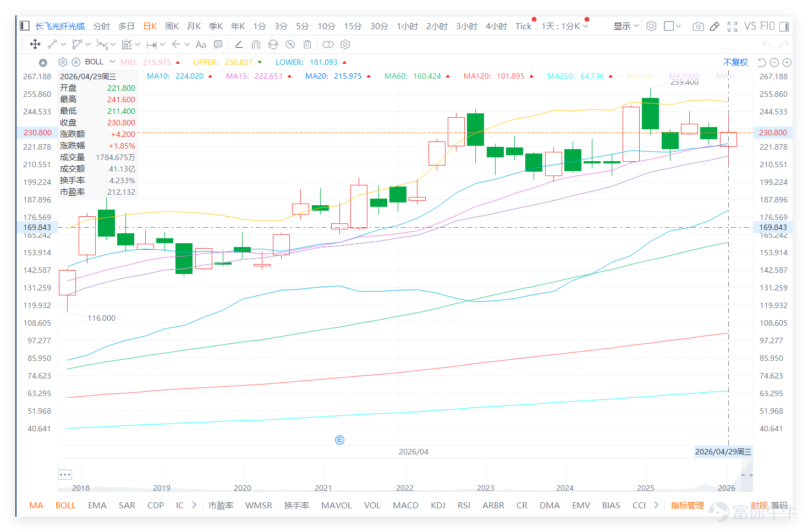Screen dimensions: 808x532
Task: Show more sub-indicators after CCI
Action: pyautogui.click(x=656, y=505)
